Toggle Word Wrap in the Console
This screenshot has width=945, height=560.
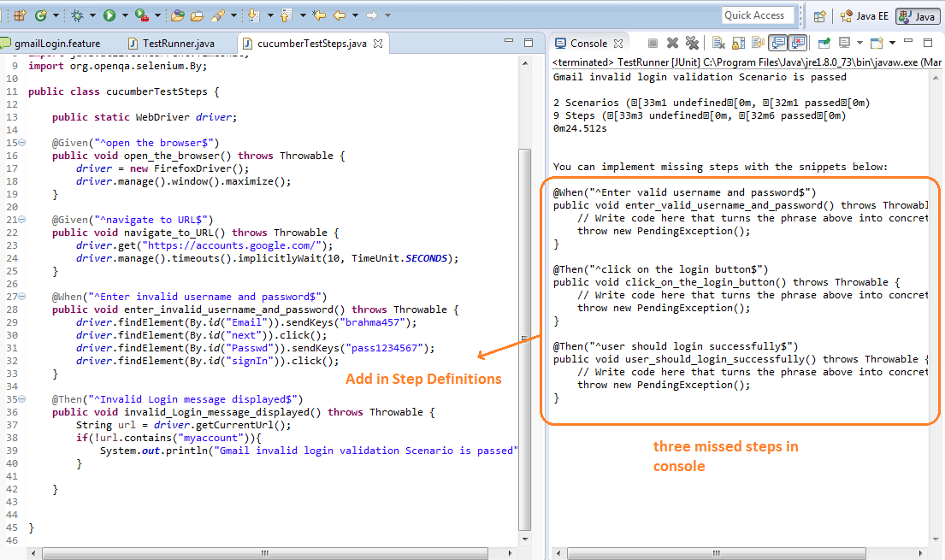click(x=757, y=43)
